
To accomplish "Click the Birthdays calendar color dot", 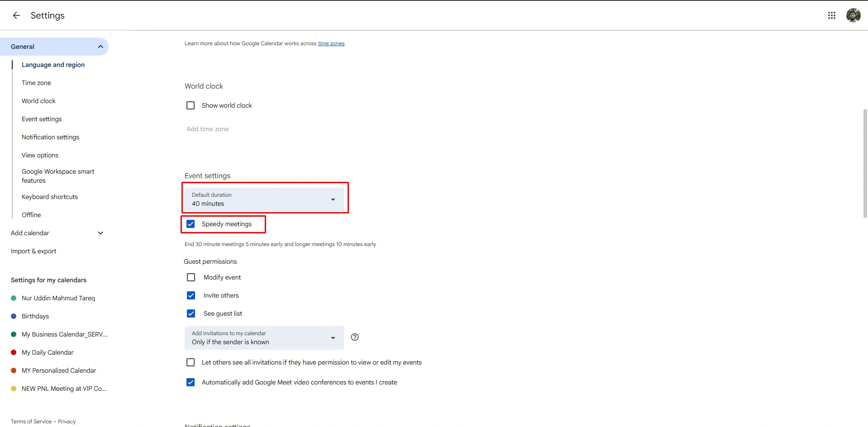I will 14,316.
